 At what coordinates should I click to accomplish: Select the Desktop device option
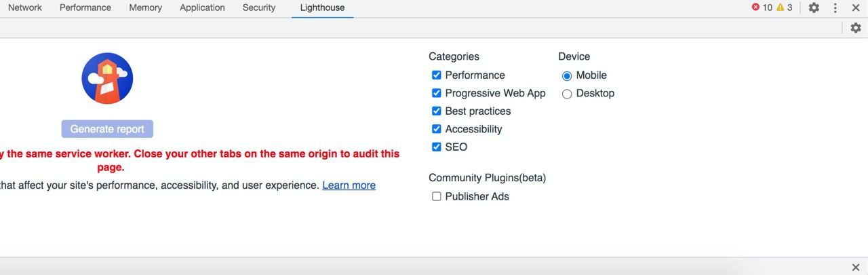[567, 94]
